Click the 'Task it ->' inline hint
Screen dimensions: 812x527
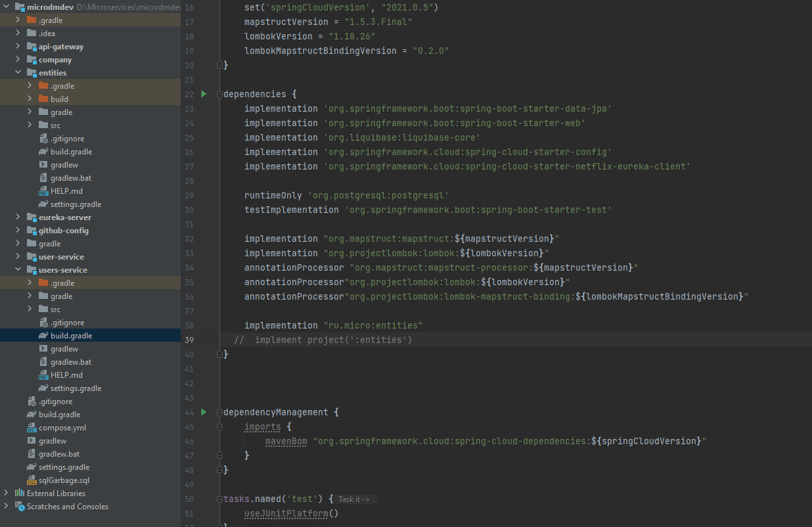point(353,499)
